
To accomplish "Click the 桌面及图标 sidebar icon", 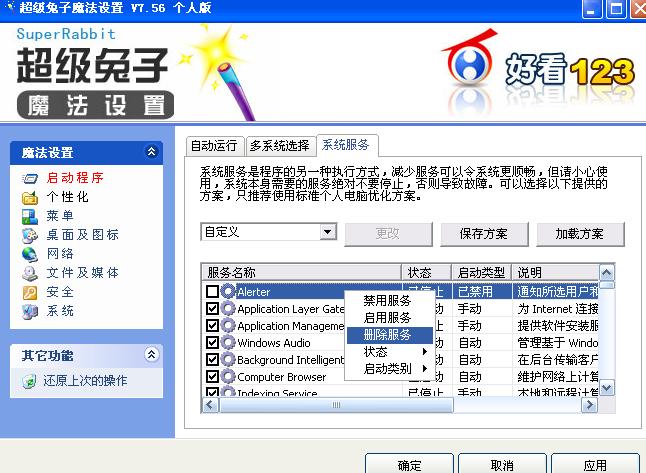I will click(x=30, y=236).
